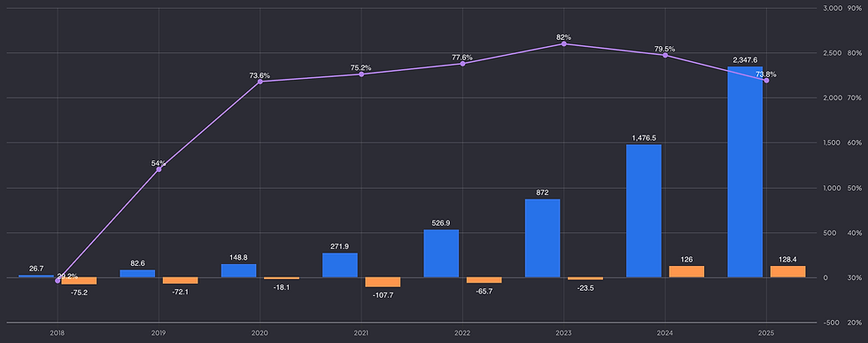868x343 pixels.
Task: Click the 2023 orange bar labeled -23.5
Action: pyautogui.click(x=585, y=278)
